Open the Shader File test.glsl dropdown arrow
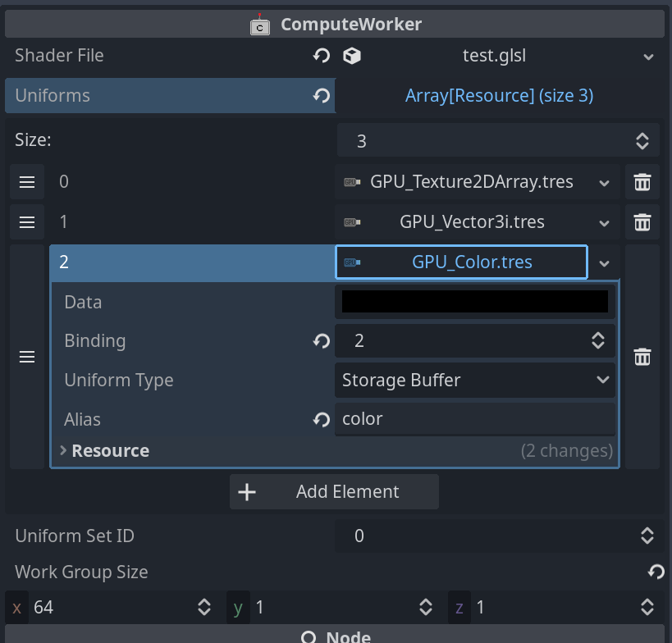 648,57
